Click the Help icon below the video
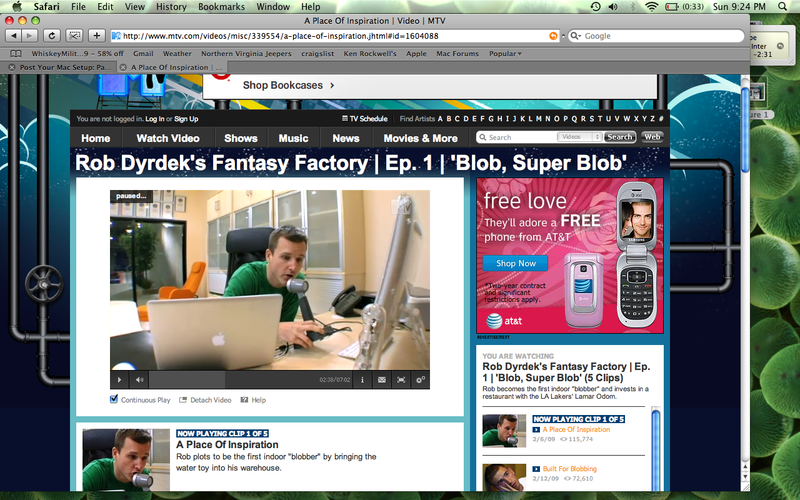 click(244, 400)
